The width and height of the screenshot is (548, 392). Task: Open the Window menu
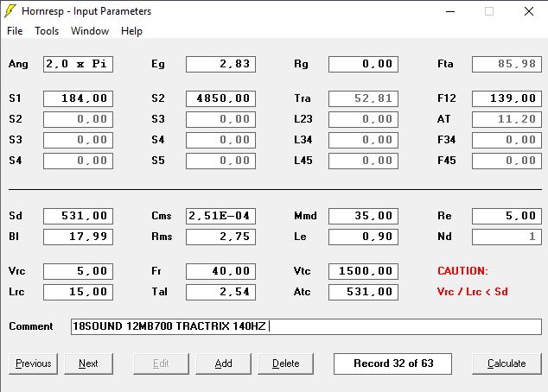[90, 31]
